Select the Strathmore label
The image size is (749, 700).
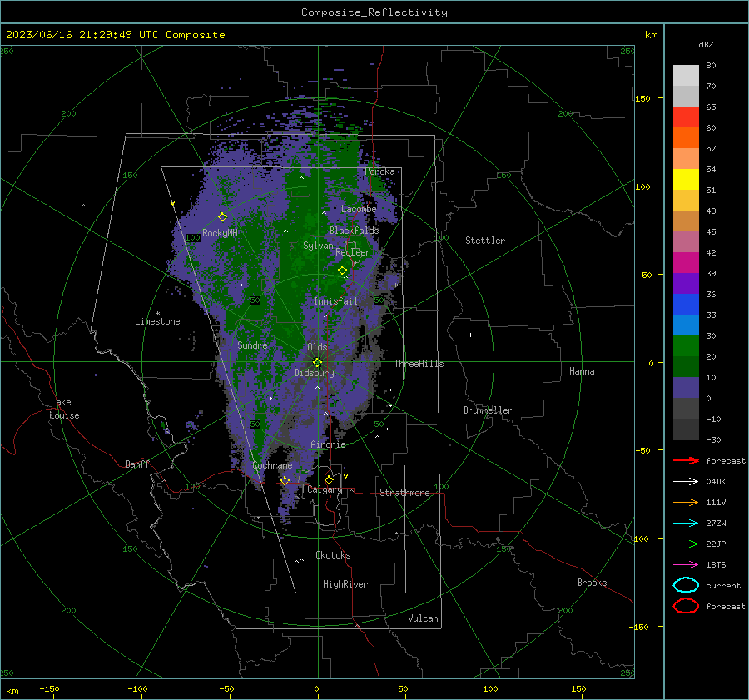(404, 493)
